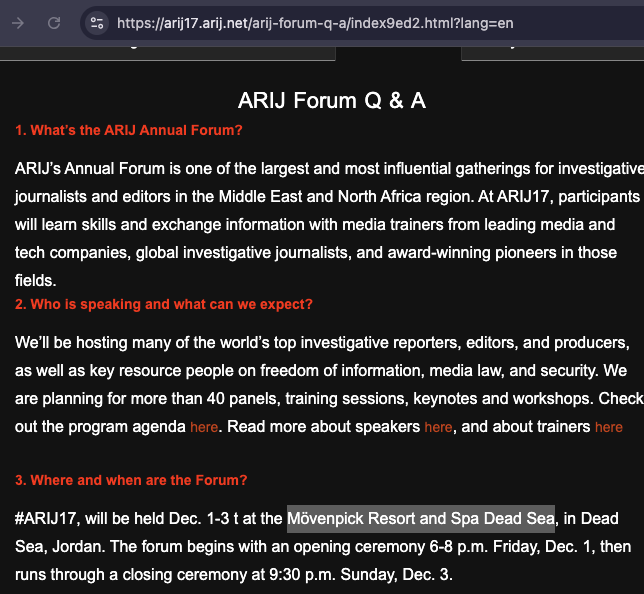Image resolution: width=644 pixels, height=594 pixels.
Task: Click the browser forward arrow
Action: 18,22
